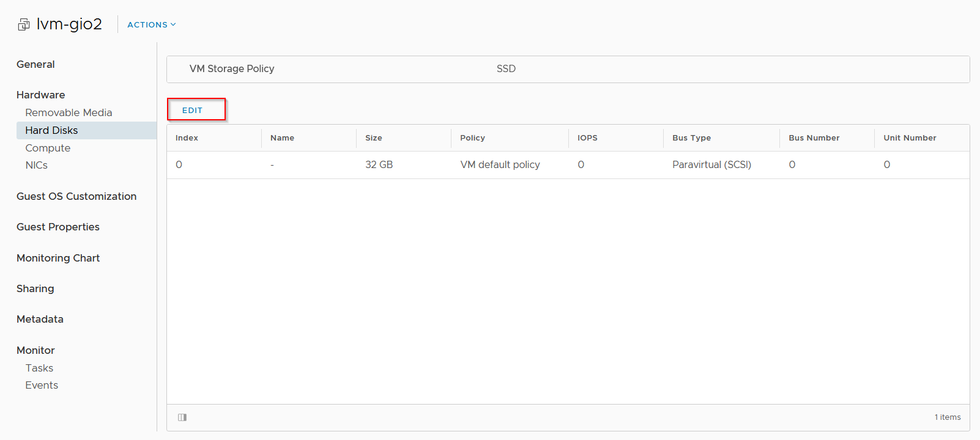Sort by the IOPS column header
980x440 pixels.
pos(587,138)
